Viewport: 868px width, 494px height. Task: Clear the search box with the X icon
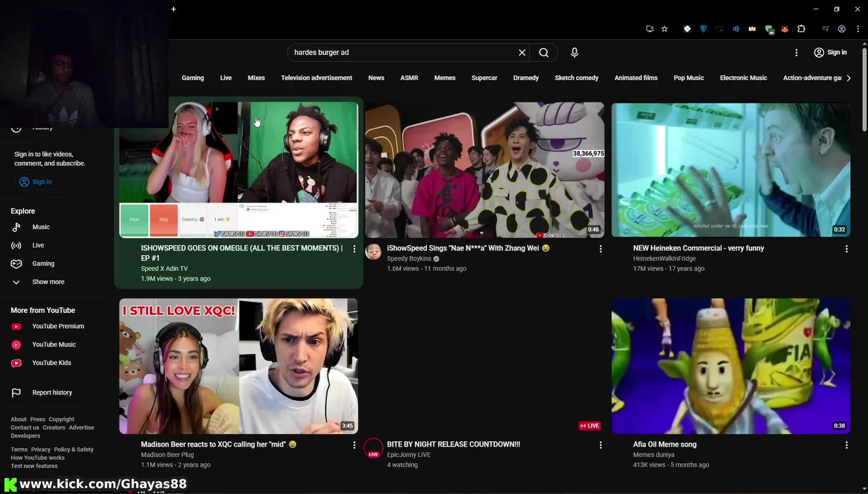[522, 52]
